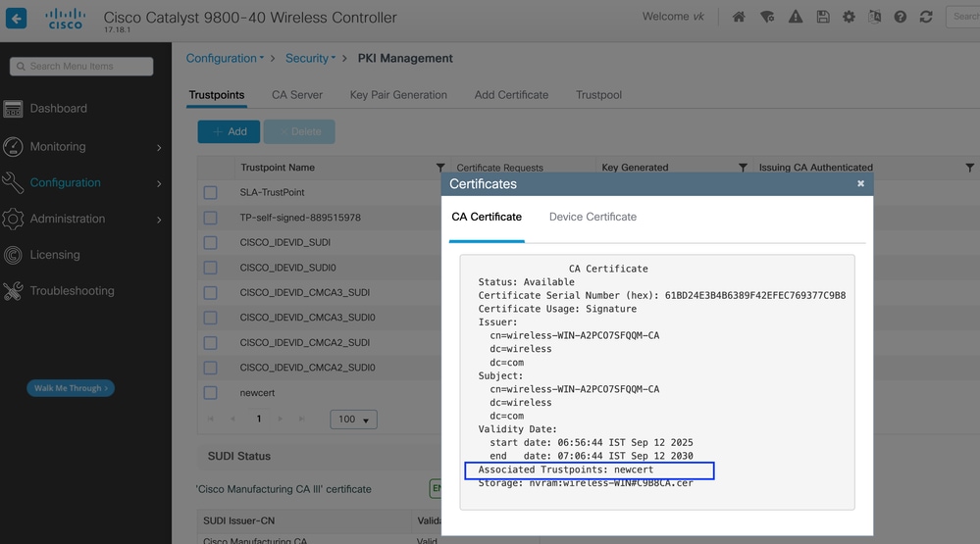Screen dimensions: 980x544
Task: Go to the last page arrow
Action: tap(302, 419)
